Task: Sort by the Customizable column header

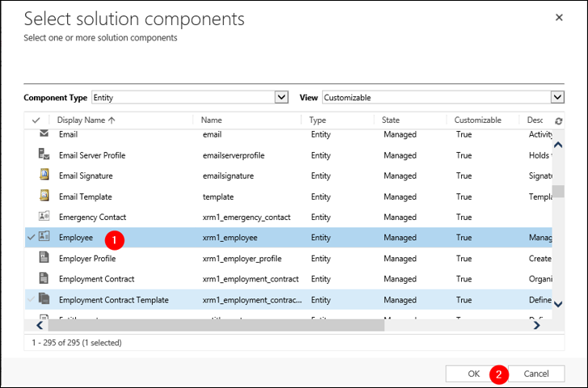Action: pyautogui.click(x=477, y=120)
